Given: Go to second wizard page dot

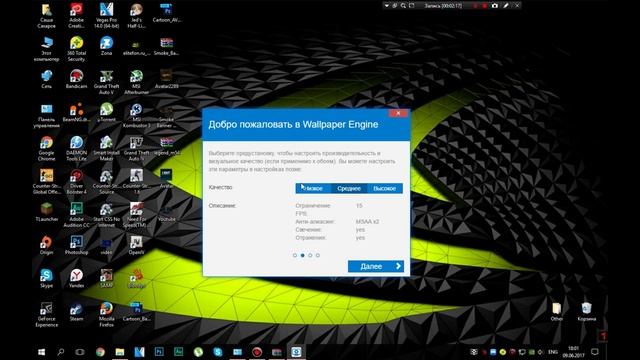Looking at the screenshot, I should [302, 255].
